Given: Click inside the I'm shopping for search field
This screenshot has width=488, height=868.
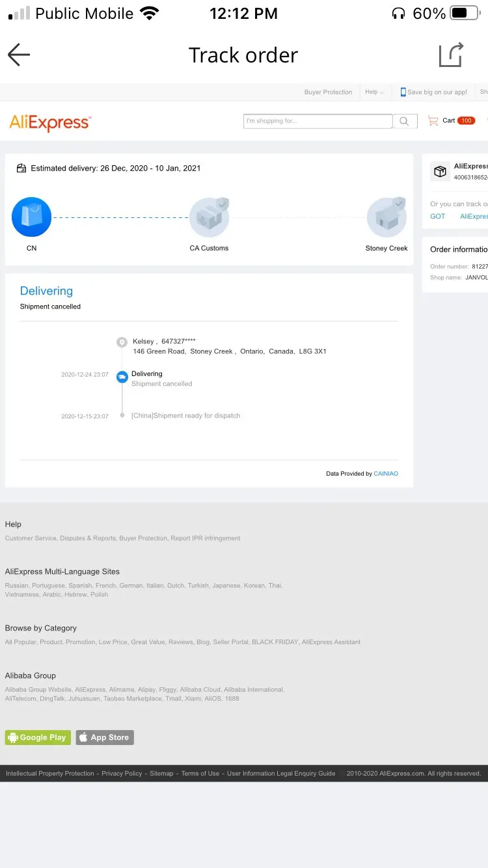Looking at the screenshot, I should (318, 121).
